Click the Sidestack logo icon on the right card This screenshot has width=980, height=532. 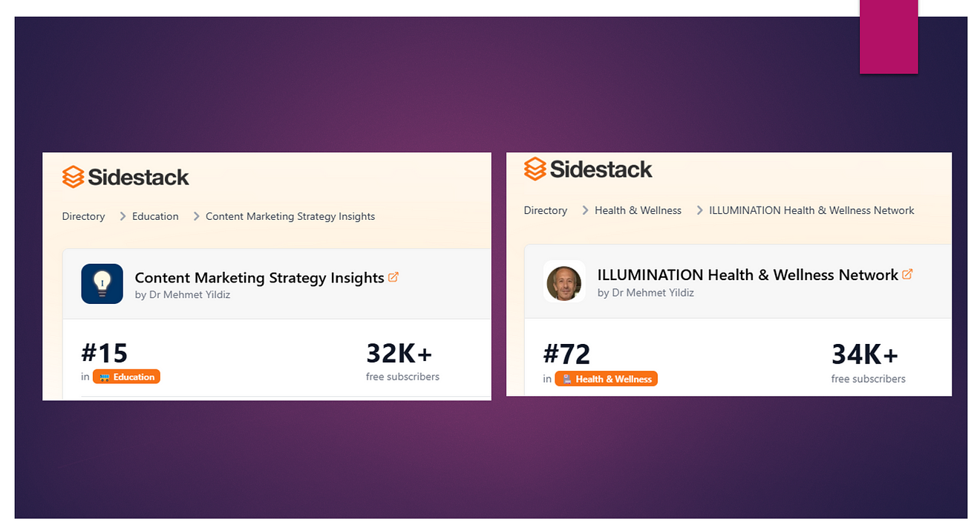click(x=535, y=169)
